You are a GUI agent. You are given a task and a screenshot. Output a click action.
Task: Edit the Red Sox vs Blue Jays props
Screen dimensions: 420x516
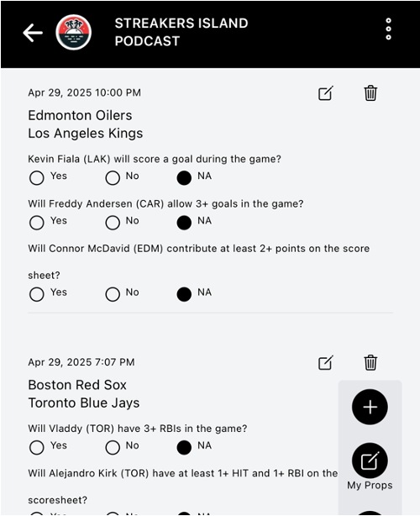pyautogui.click(x=326, y=363)
